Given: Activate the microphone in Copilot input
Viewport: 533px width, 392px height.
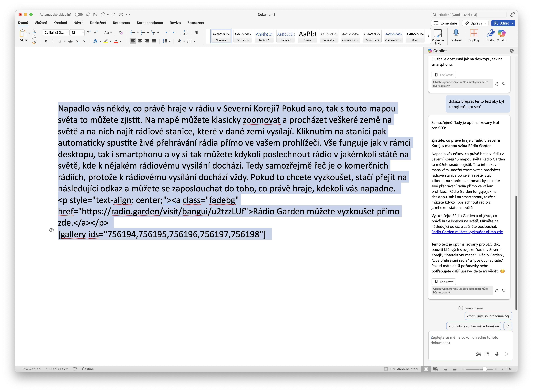Looking at the screenshot, I should point(497,354).
